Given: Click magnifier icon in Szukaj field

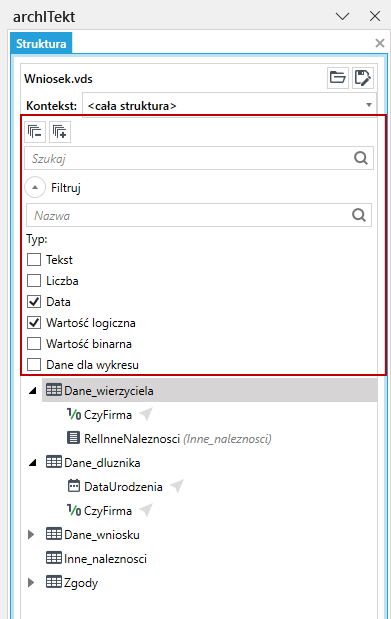Looking at the screenshot, I should click(361, 158).
